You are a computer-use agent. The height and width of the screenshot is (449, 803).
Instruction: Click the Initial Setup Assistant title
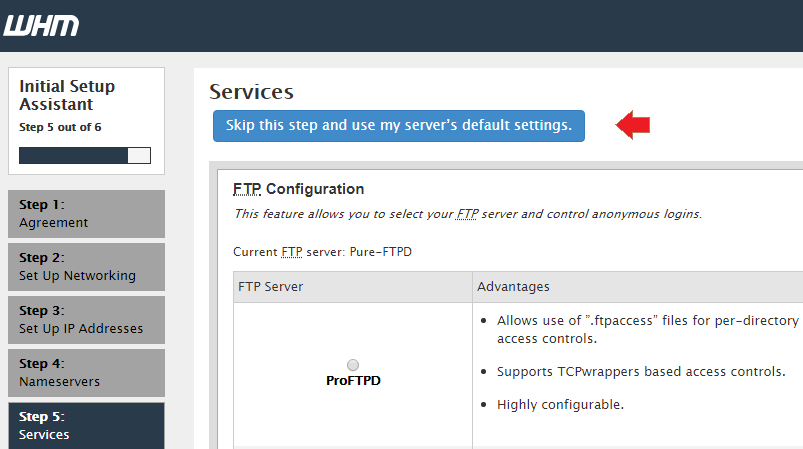click(x=67, y=95)
